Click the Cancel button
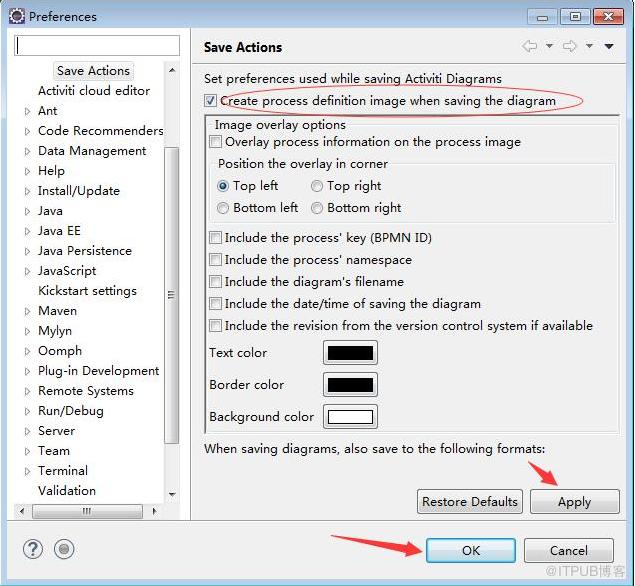Viewport: 635px width, 586px height. (x=569, y=550)
